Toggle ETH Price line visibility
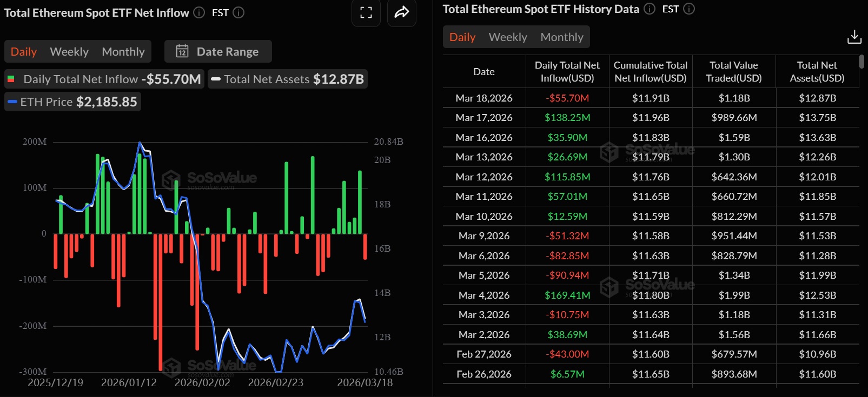This screenshot has height=397, width=868. tap(73, 102)
